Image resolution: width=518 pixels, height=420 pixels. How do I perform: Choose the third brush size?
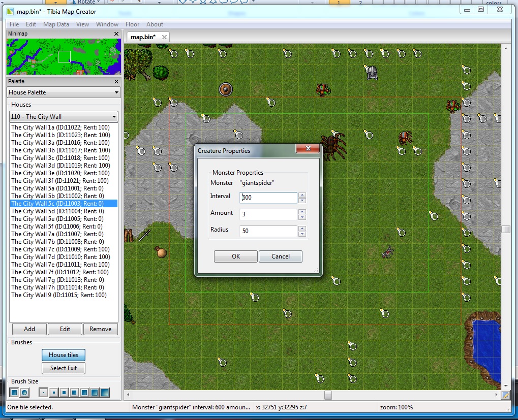click(x=64, y=393)
